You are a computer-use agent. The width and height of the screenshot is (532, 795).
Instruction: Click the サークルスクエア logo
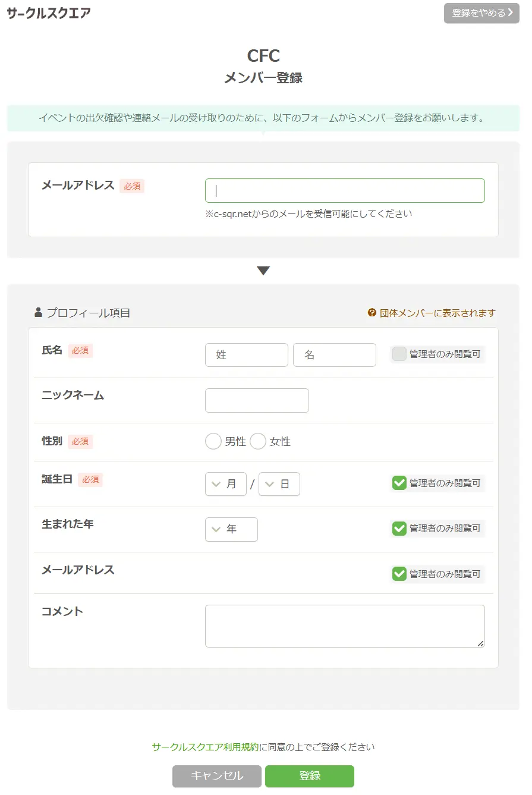[x=49, y=13]
